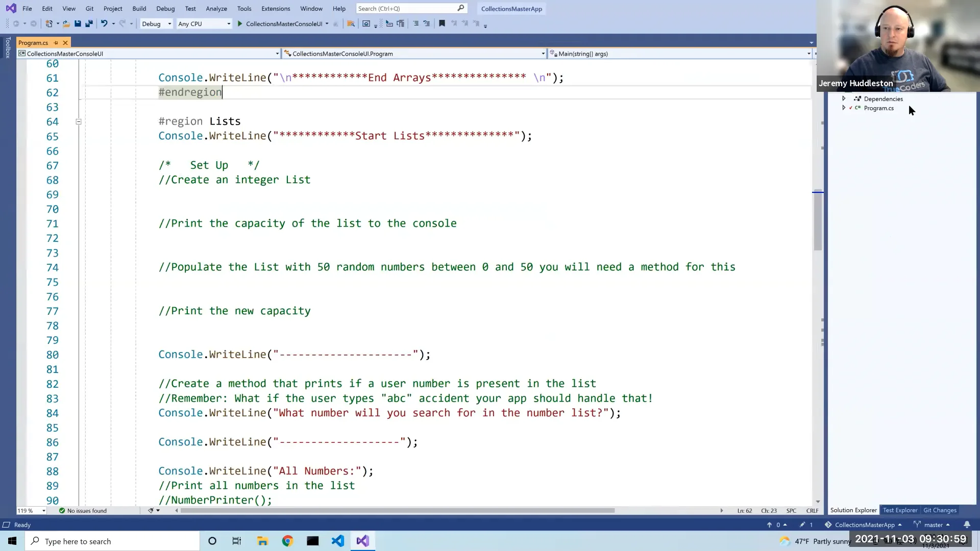Image resolution: width=980 pixels, height=551 pixels.
Task: Uncomment selected lines icon
Action: (427, 23)
